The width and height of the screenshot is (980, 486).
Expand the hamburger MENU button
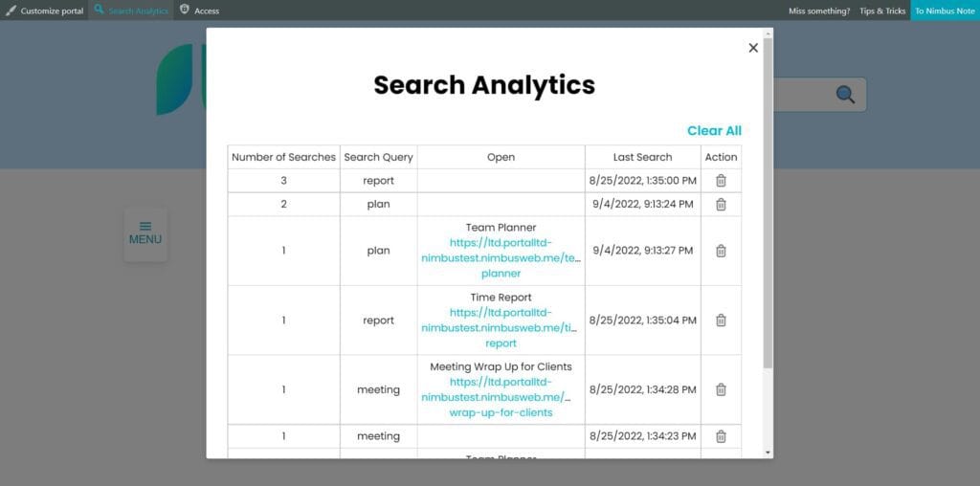pyautogui.click(x=145, y=234)
